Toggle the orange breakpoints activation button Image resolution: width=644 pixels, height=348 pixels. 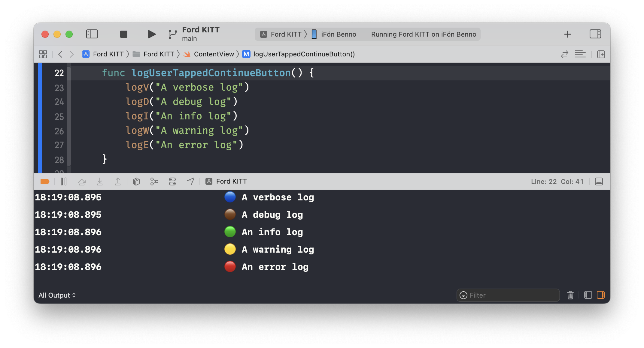45,181
